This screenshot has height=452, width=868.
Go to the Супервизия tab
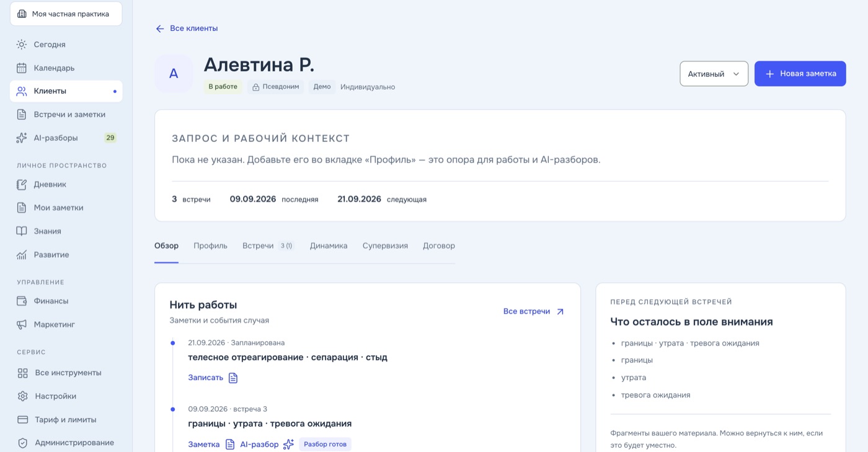click(x=385, y=246)
